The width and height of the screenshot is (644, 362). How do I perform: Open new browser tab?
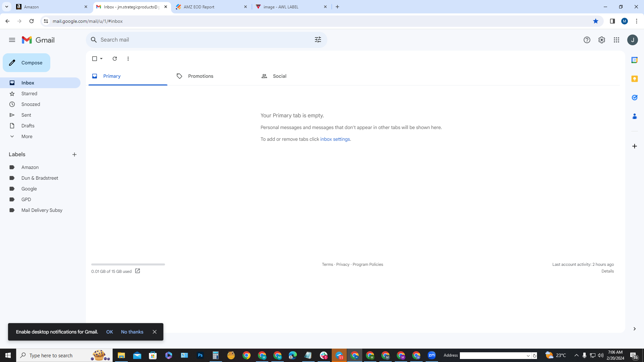tap(337, 7)
